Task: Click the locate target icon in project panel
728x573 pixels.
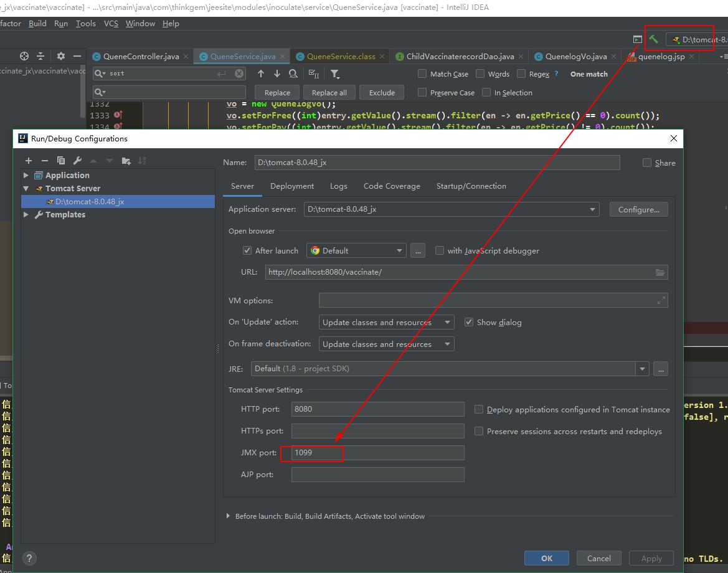Action: click(24, 56)
